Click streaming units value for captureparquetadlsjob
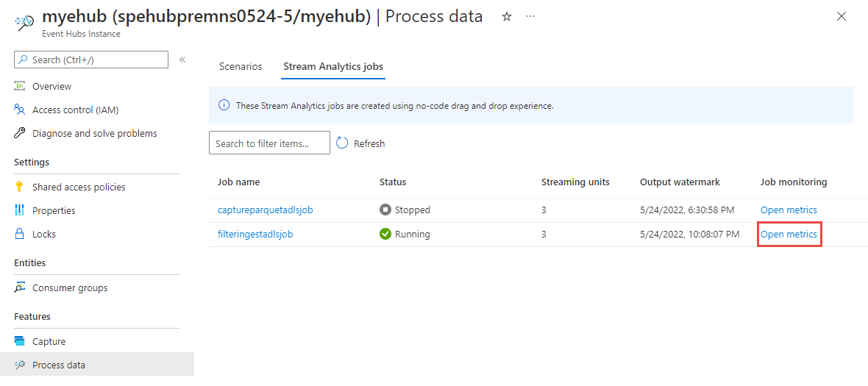 click(x=544, y=210)
